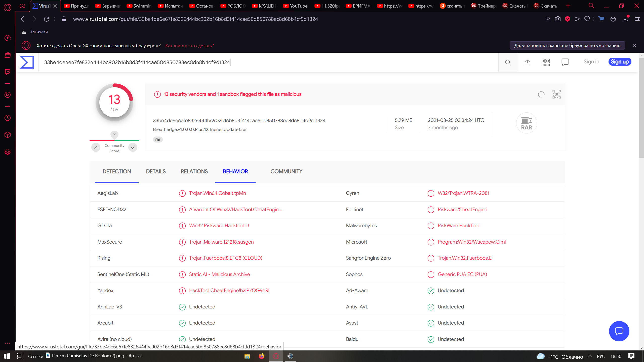Image resolution: width=644 pixels, height=362 pixels.
Task: Switch to the YouTube browser tab
Action: click(296, 6)
